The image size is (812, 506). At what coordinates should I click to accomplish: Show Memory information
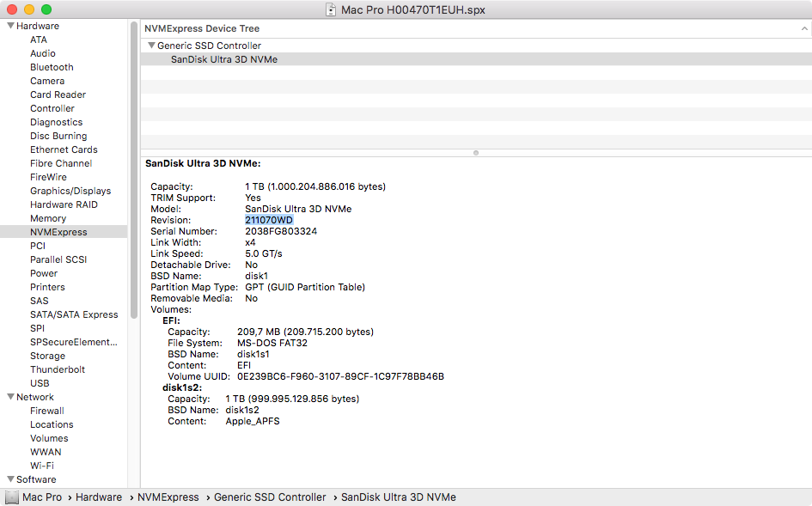click(48, 218)
